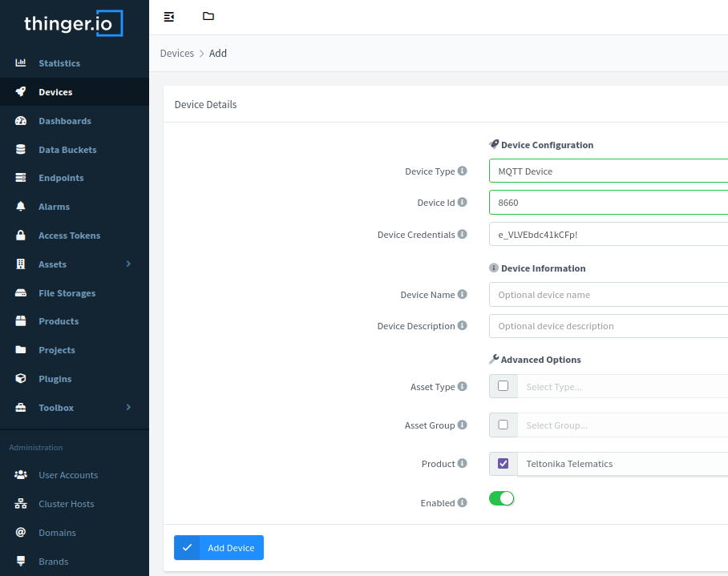Click the Device Type info icon
This screenshot has width=728, height=576.
point(462,171)
